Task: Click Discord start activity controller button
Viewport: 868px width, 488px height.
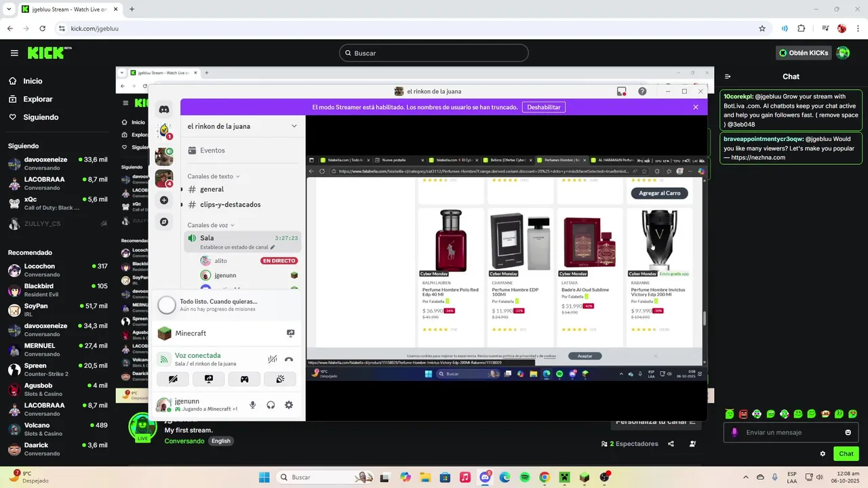Action: (x=244, y=379)
